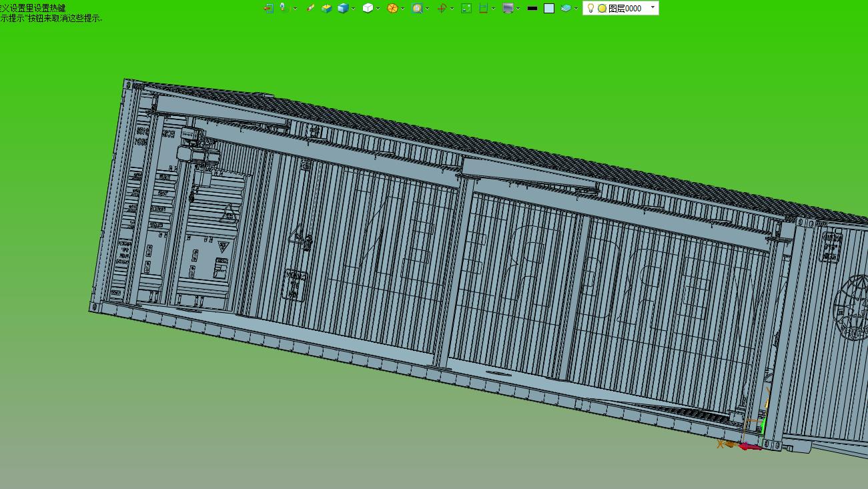Screen dimensions: 868x489
Task: Click the yellow-blue block plane icon
Action: tap(326, 8)
